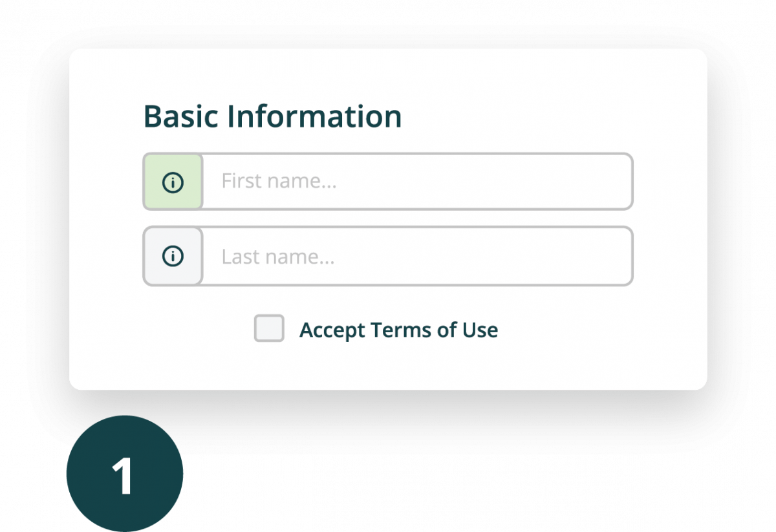Open the green First name info tooltip

pyautogui.click(x=173, y=182)
